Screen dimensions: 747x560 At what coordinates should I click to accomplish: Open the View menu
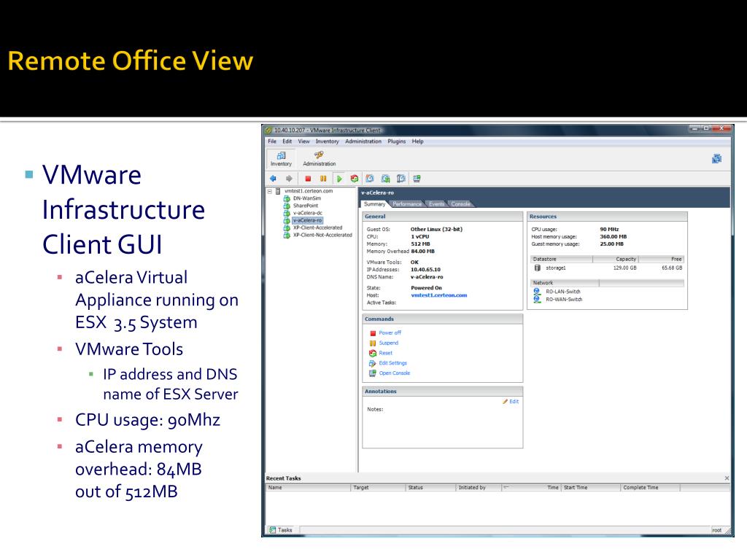pos(304,141)
